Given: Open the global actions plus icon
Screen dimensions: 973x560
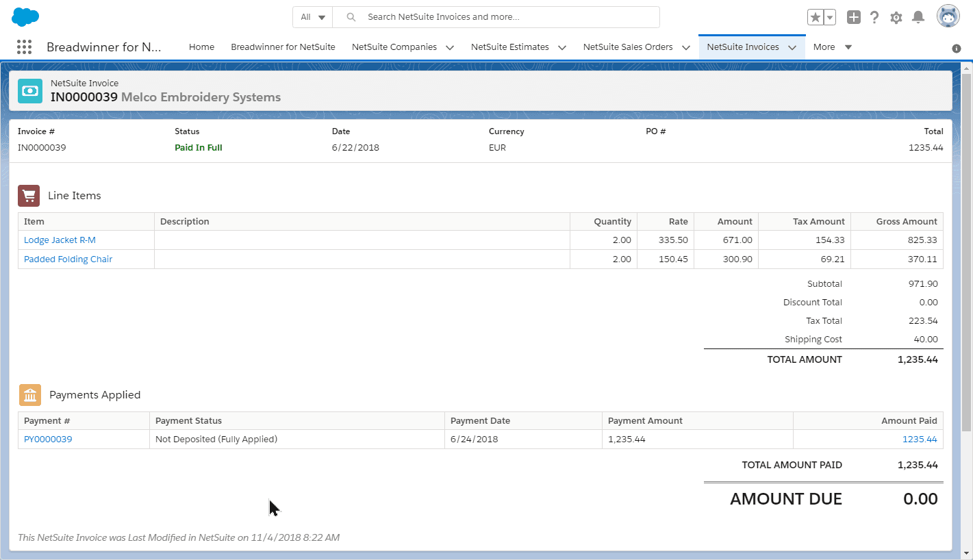Looking at the screenshot, I should click(x=853, y=18).
